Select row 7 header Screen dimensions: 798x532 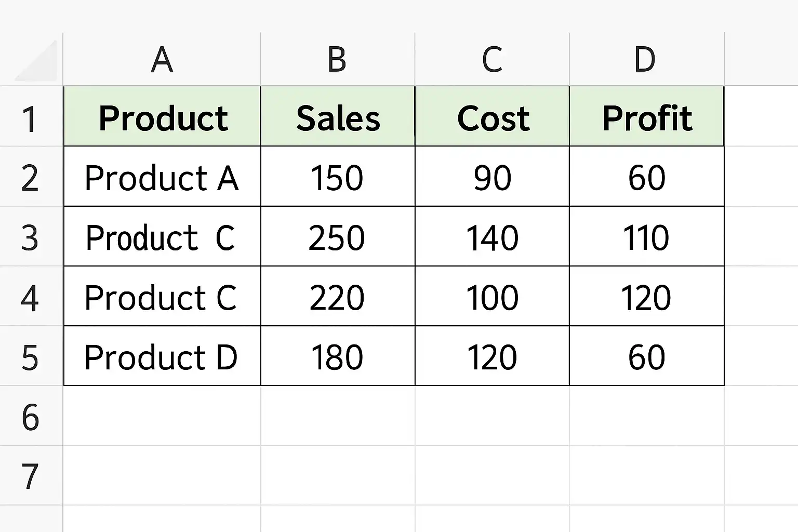[x=31, y=475]
